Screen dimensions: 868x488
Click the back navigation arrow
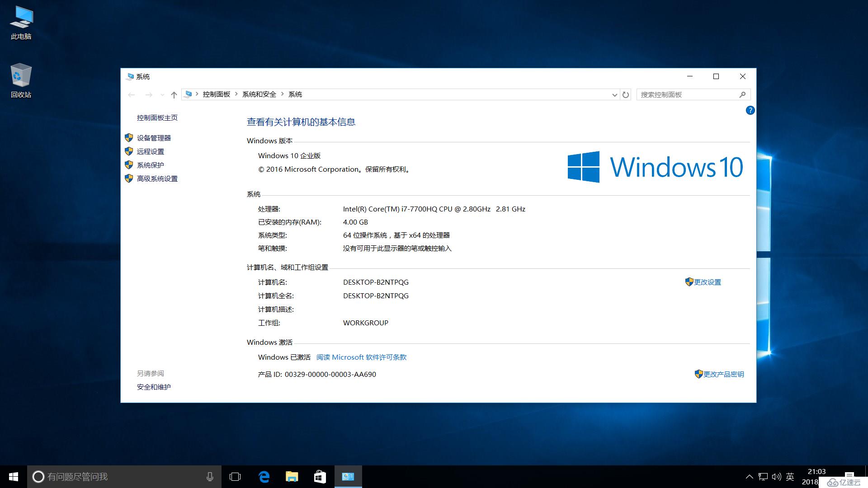coord(132,94)
